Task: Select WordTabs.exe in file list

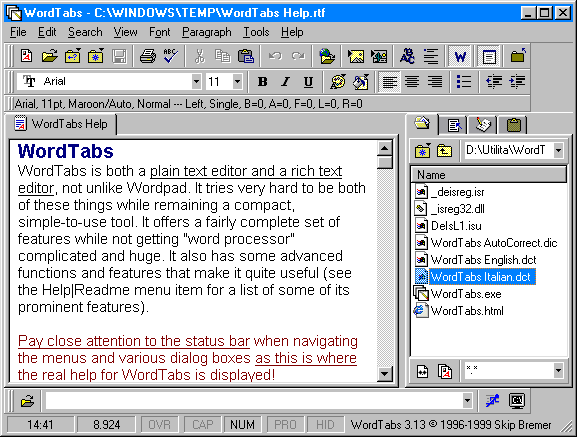Action: [x=466, y=294]
